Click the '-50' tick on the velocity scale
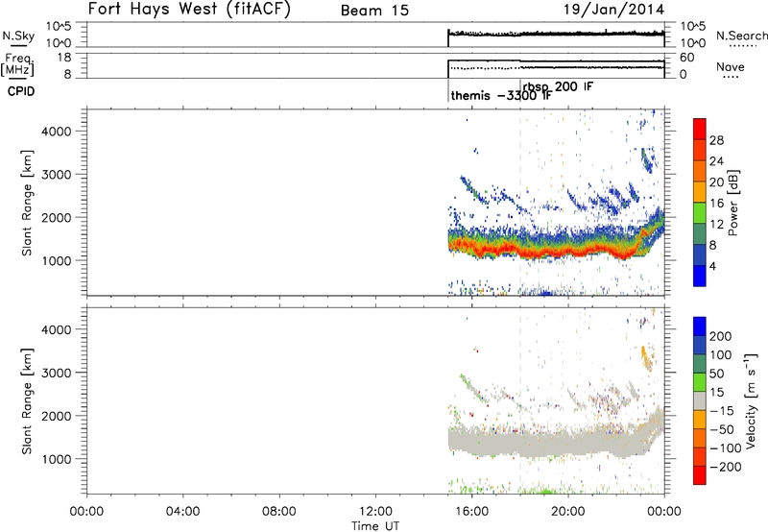768x532 pixels. point(722,429)
